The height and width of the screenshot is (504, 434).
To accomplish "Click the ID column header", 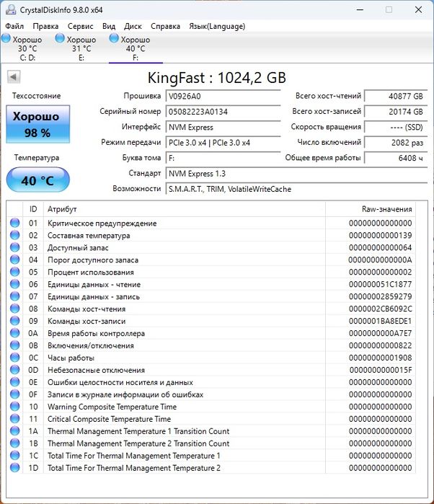I will tap(33, 209).
